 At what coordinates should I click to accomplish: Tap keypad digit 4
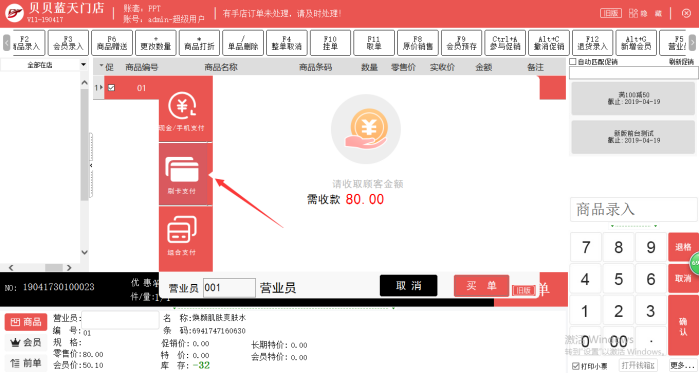(586, 279)
